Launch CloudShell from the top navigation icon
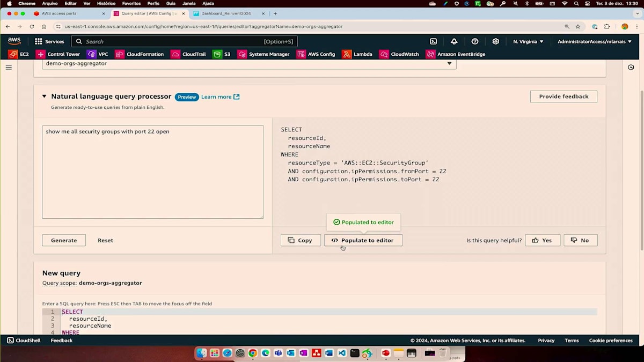The width and height of the screenshot is (644, 362). tap(433, 41)
